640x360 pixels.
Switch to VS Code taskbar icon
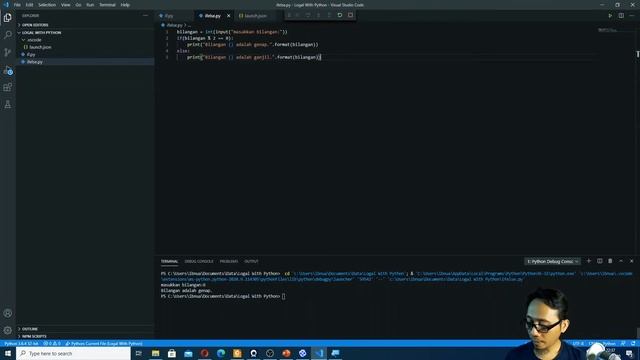[319, 353]
